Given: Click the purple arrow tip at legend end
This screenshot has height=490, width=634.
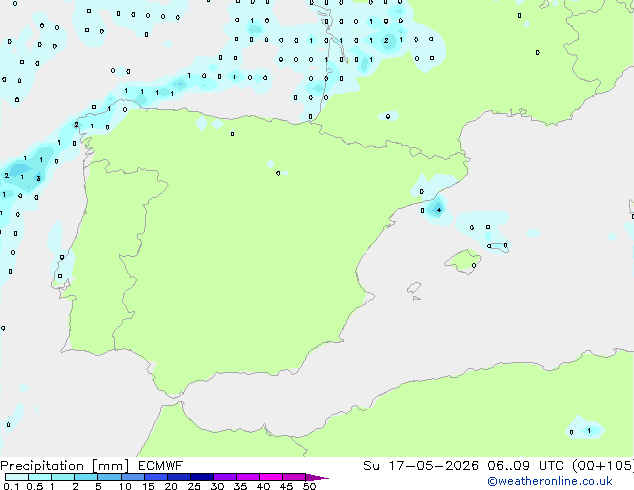Looking at the screenshot, I should click(x=317, y=477).
